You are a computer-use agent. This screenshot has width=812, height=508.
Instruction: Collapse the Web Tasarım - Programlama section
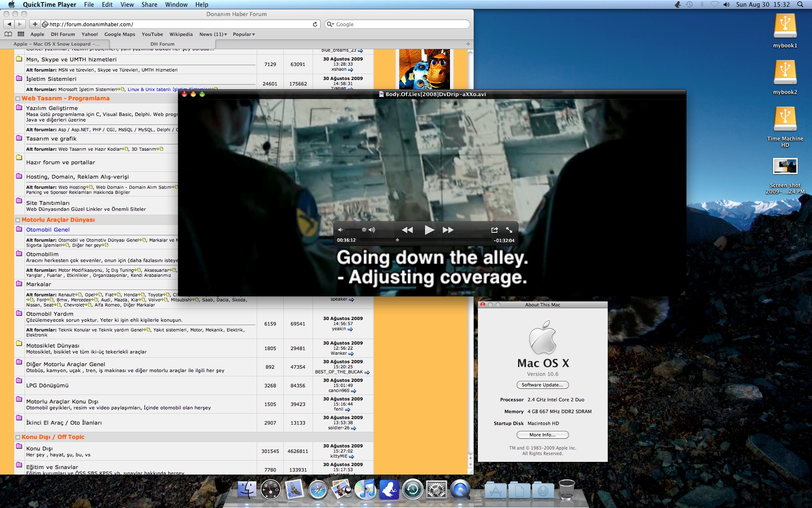pyautogui.click(x=18, y=99)
